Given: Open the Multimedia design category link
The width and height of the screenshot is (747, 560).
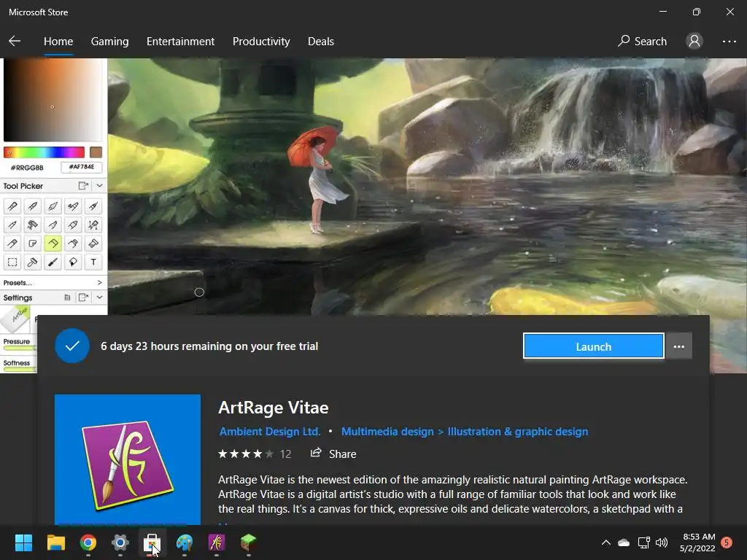Looking at the screenshot, I should click(x=387, y=432).
